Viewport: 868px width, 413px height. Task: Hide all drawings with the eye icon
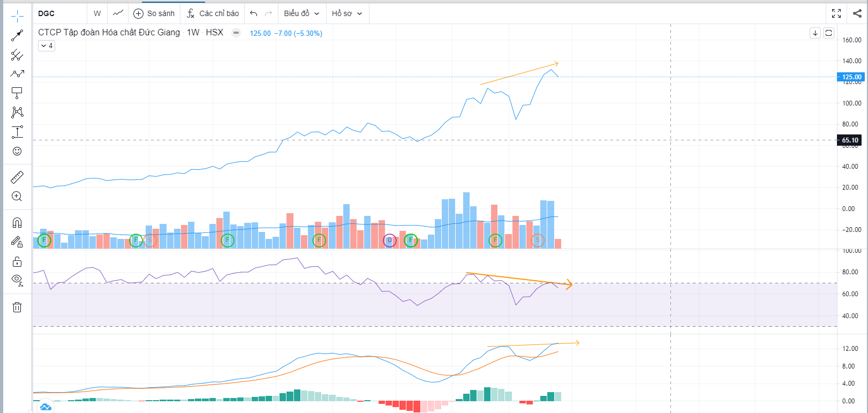point(17,280)
